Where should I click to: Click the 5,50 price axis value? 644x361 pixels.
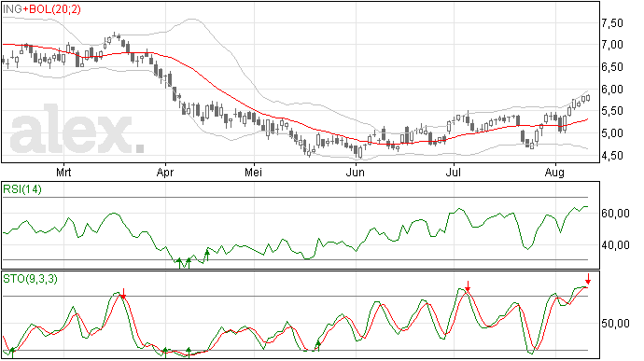(612, 111)
